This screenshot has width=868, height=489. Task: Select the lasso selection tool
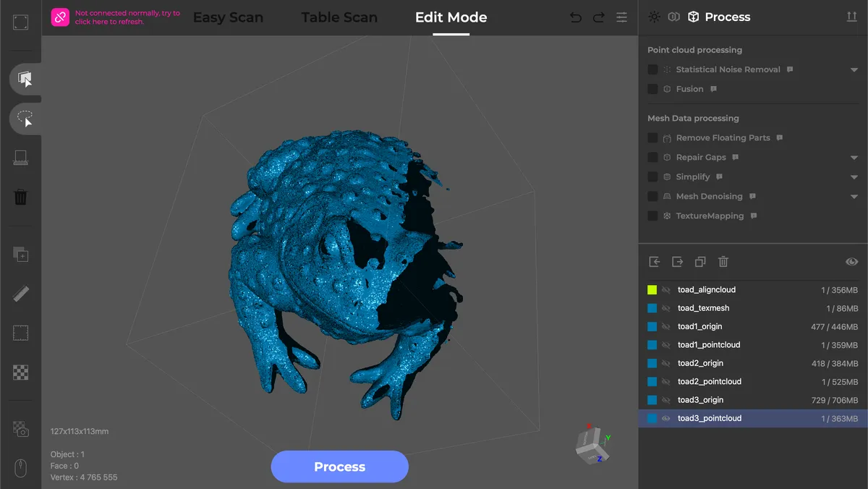[x=25, y=118]
